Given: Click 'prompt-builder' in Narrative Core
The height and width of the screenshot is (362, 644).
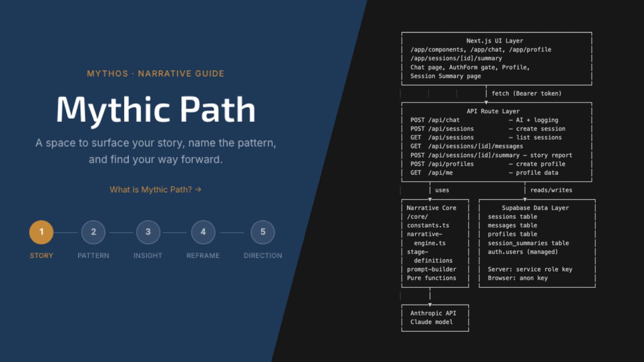Looking at the screenshot, I should [x=431, y=269].
